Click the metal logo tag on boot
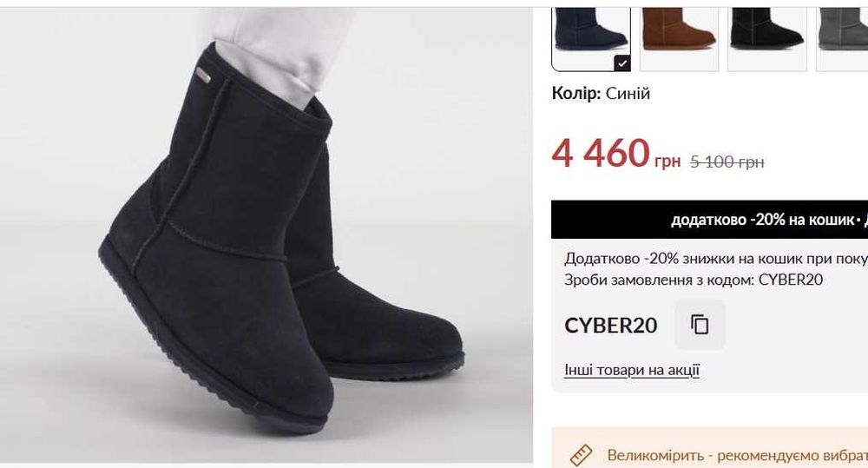 (202, 76)
